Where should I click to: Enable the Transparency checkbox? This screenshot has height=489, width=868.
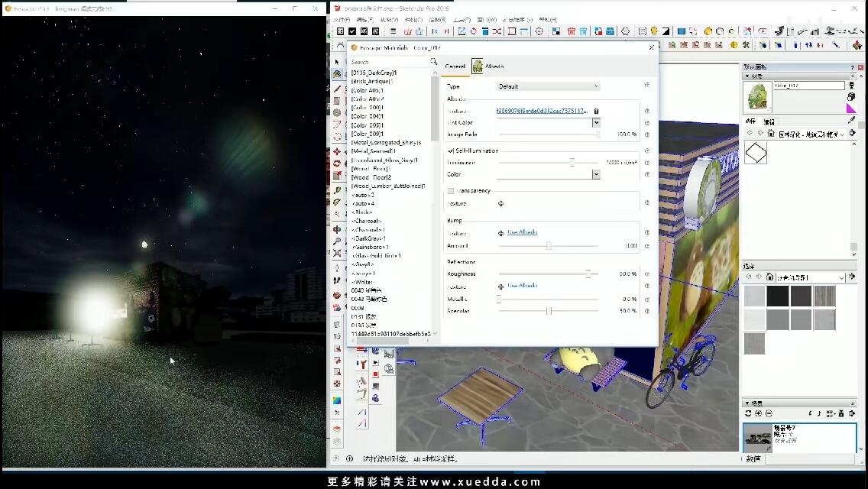tap(451, 190)
